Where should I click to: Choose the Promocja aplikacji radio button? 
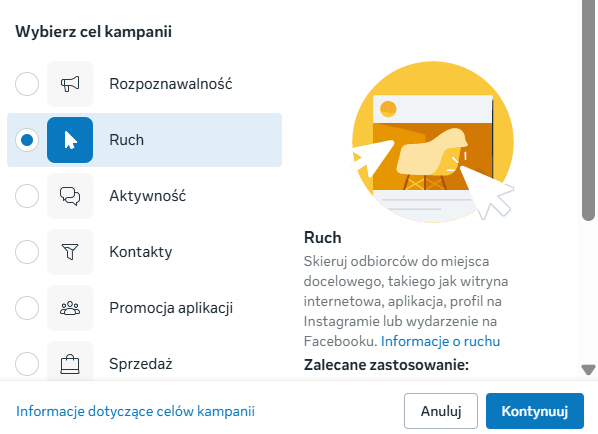[27, 308]
